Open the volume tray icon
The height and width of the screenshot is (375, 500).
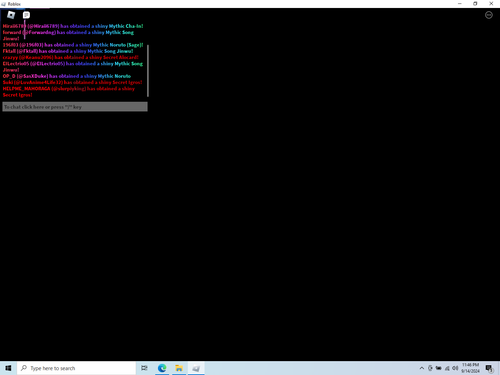(x=455, y=368)
